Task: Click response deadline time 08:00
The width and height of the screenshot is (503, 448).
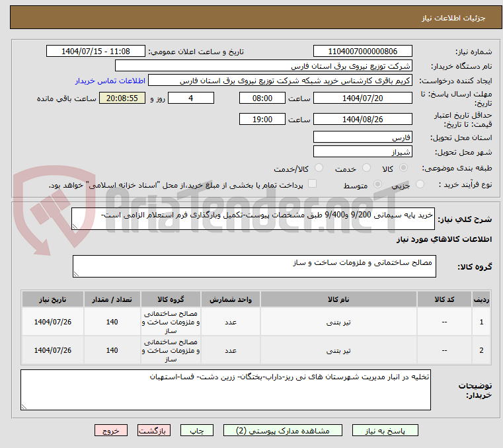Action: pyautogui.click(x=262, y=98)
